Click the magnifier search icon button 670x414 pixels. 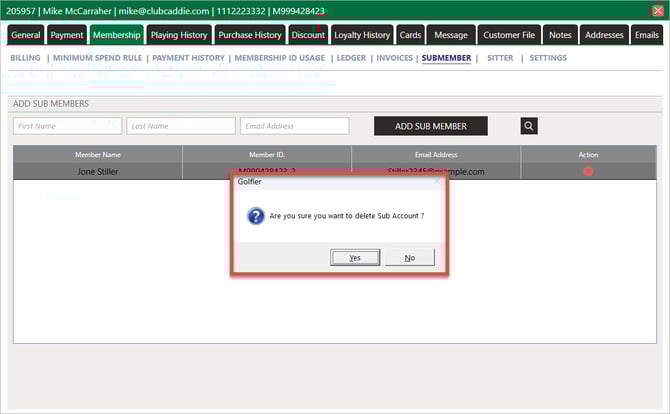coord(529,126)
